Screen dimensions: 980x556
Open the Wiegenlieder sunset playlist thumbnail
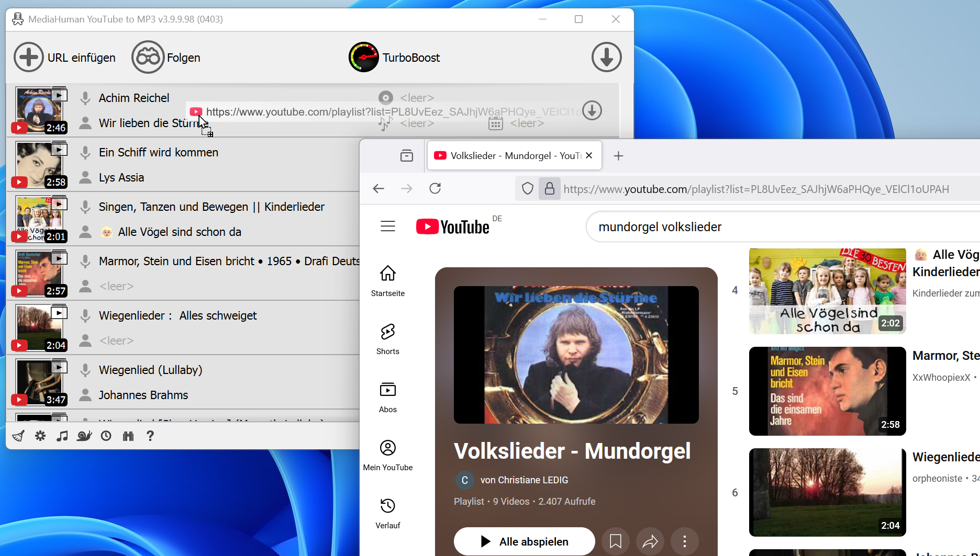828,492
